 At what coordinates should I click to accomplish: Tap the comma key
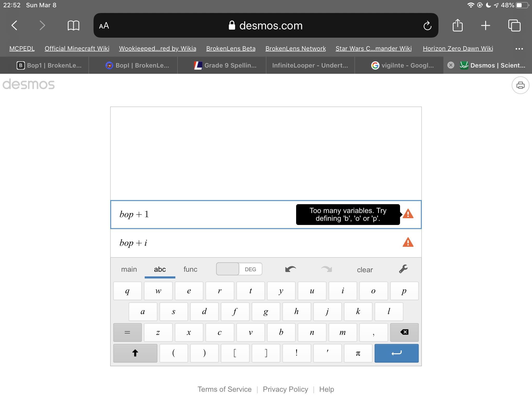[x=374, y=332]
